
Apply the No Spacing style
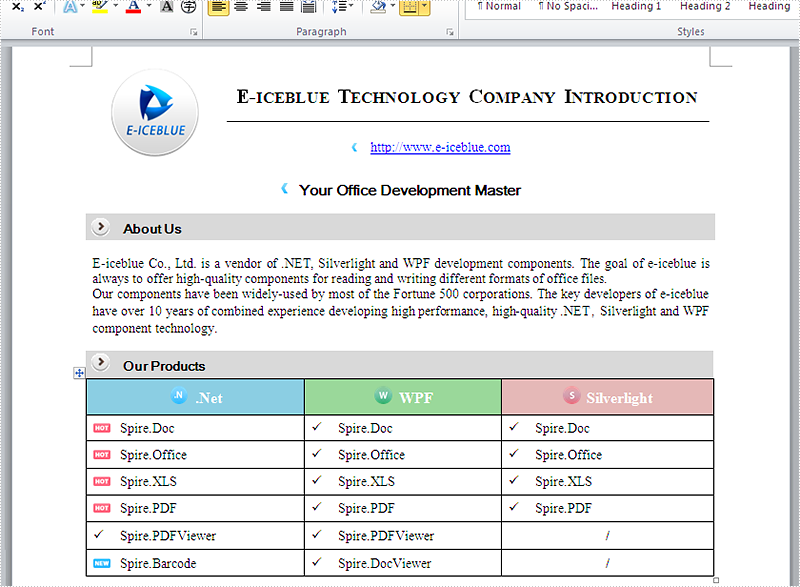click(x=568, y=7)
